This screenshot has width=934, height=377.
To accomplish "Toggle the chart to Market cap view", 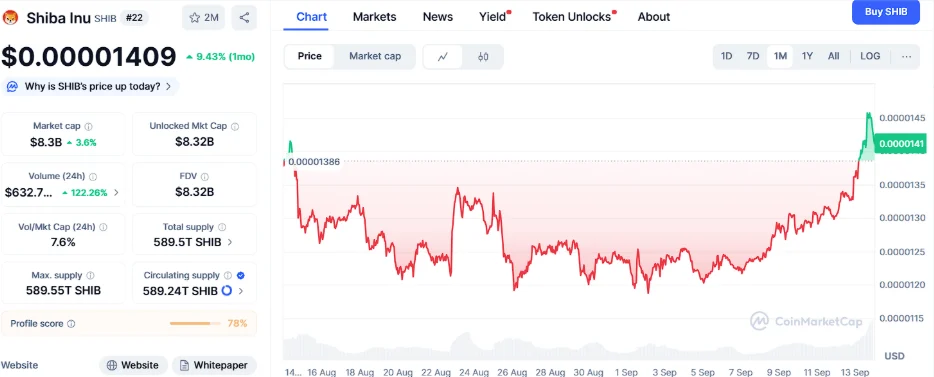I will coord(375,57).
